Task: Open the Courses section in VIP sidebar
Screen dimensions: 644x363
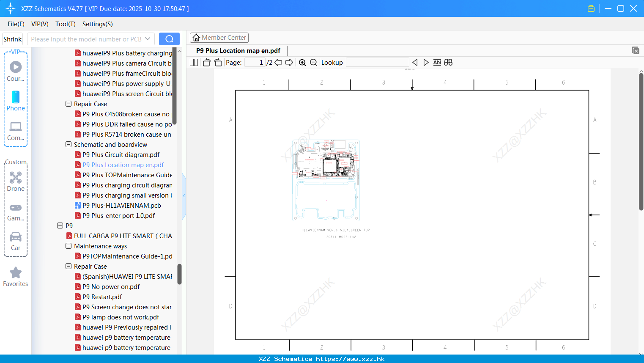Action: (16, 71)
